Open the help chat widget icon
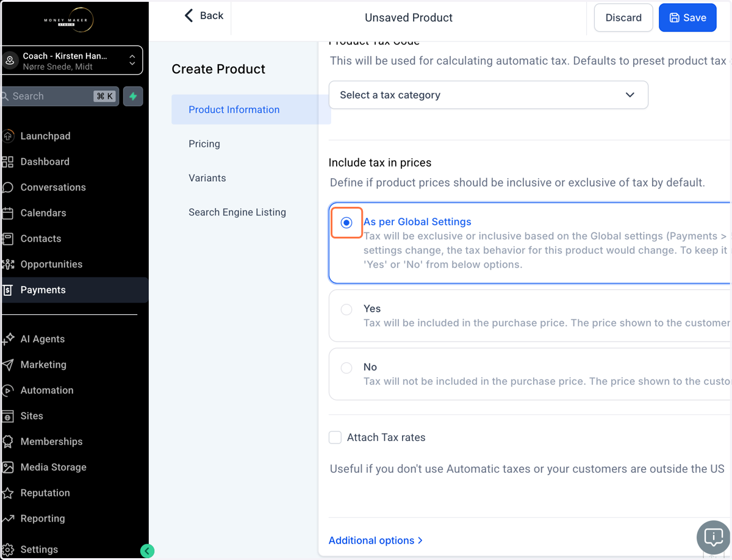Viewport: 732px width, 560px height. point(713,537)
